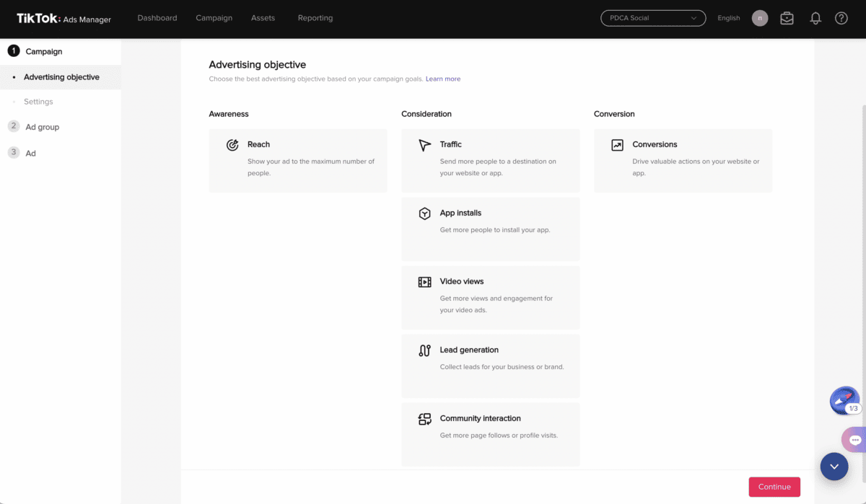Click the App installs cube icon
This screenshot has height=504, width=866.
(x=424, y=213)
